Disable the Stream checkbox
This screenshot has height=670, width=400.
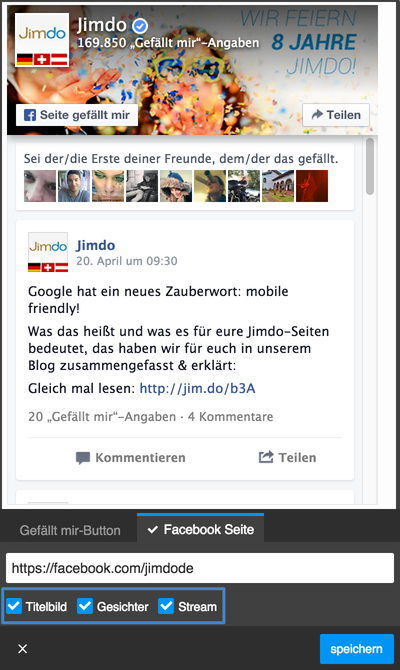click(166, 606)
